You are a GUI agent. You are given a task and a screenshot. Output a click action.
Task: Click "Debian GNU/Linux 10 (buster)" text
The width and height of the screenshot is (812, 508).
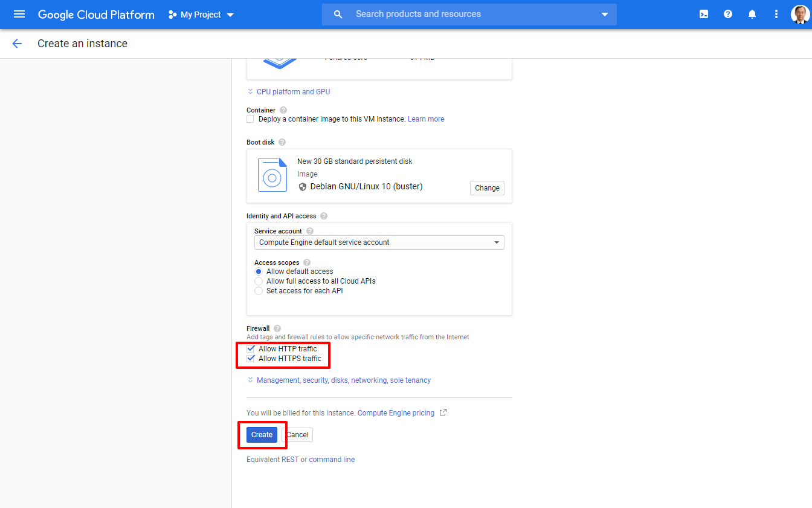point(366,187)
